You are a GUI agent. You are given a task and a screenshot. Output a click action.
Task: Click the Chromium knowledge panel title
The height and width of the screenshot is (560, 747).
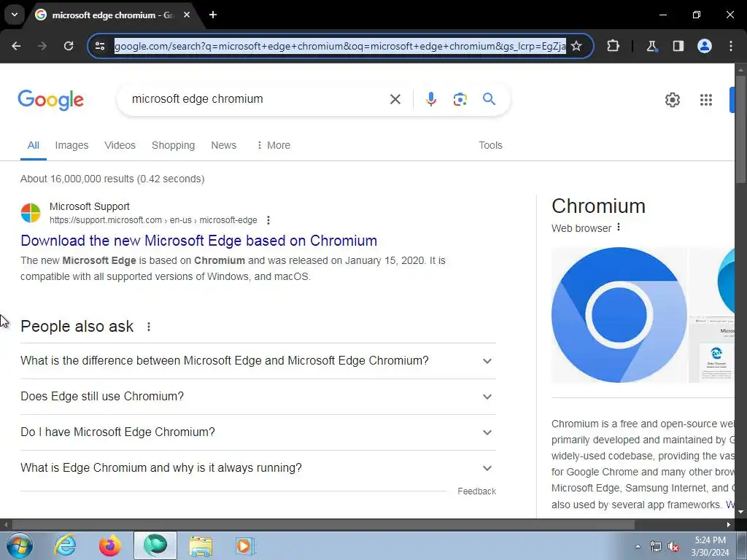point(598,206)
